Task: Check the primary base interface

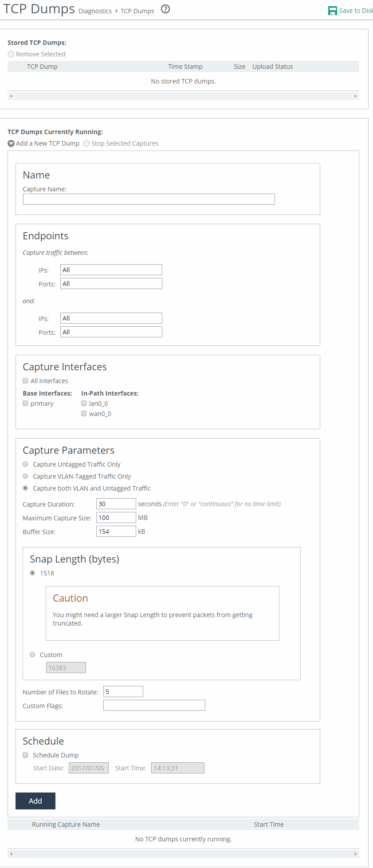Action: tap(25, 403)
